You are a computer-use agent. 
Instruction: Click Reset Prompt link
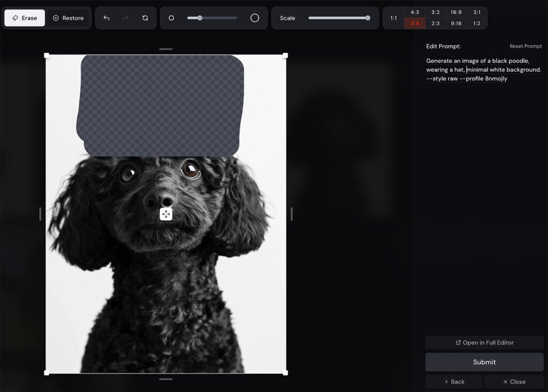point(526,47)
